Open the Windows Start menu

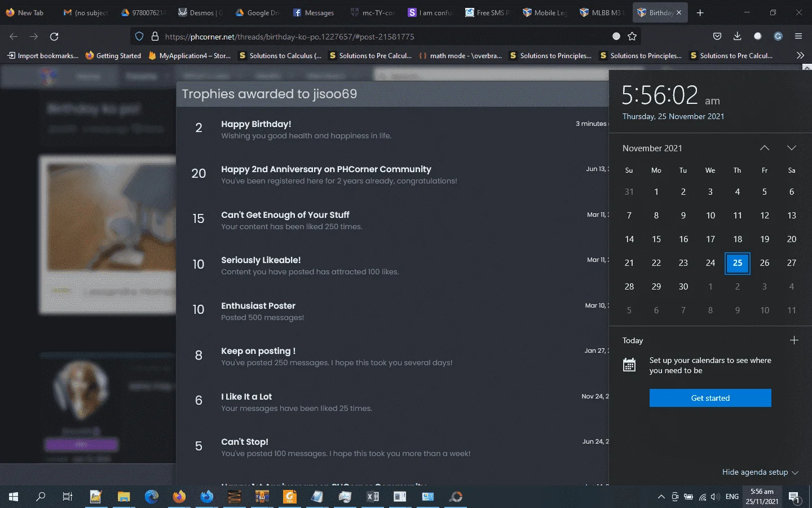[14, 497]
